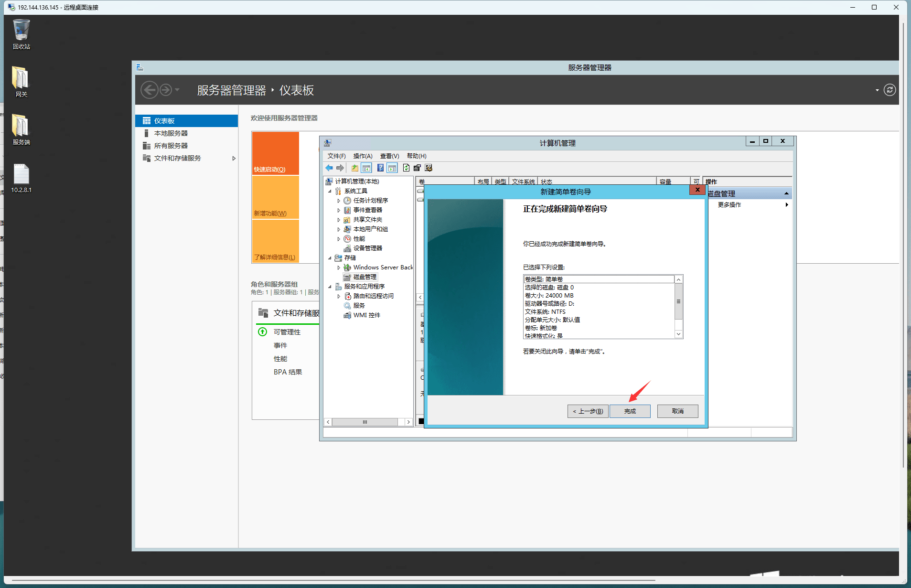Click the Server Manager refresh icon in the header
The width and height of the screenshot is (911, 588).
(x=890, y=90)
